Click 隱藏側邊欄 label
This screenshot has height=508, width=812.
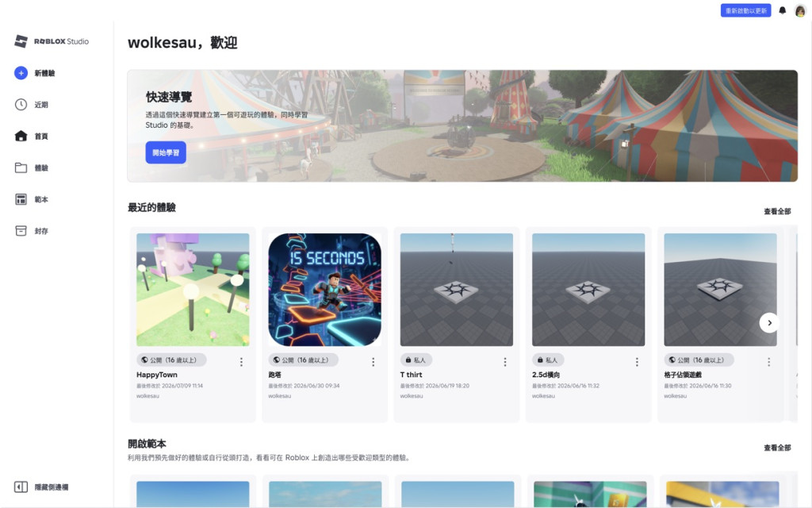click(x=52, y=487)
